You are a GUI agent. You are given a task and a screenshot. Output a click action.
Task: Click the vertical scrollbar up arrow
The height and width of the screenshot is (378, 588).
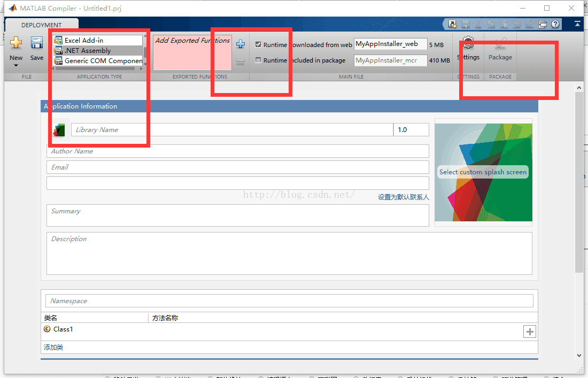click(x=579, y=88)
